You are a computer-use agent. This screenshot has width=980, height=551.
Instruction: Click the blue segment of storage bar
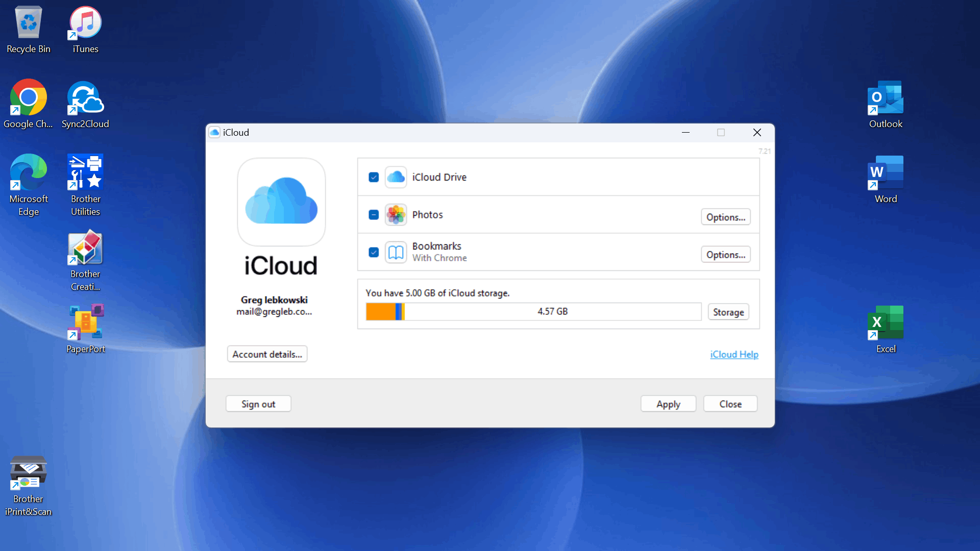(399, 312)
